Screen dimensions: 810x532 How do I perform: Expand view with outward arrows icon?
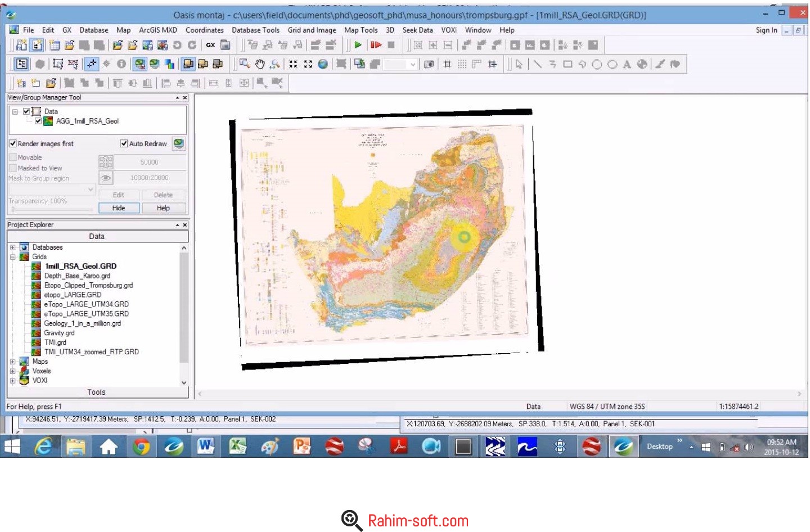[308, 64]
